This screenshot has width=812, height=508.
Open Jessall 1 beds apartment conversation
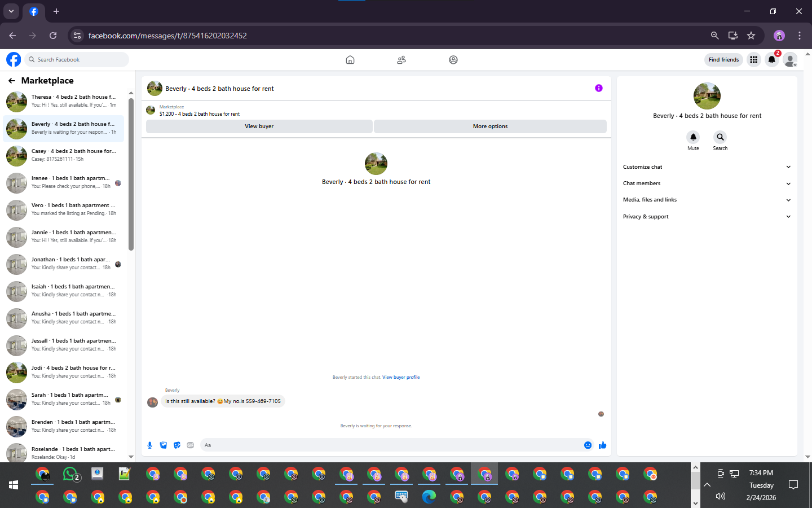pyautogui.click(x=64, y=345)
